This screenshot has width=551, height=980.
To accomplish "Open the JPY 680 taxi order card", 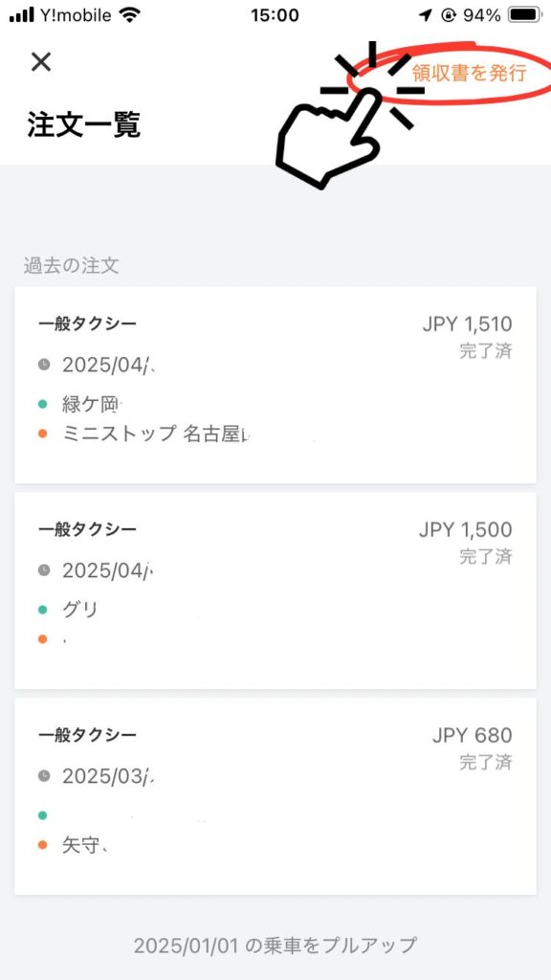I will pyautogui.click(x=275, y=795).
